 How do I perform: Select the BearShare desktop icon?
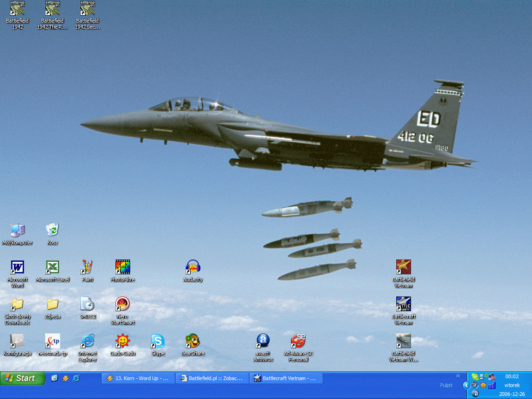pos(193,341)
